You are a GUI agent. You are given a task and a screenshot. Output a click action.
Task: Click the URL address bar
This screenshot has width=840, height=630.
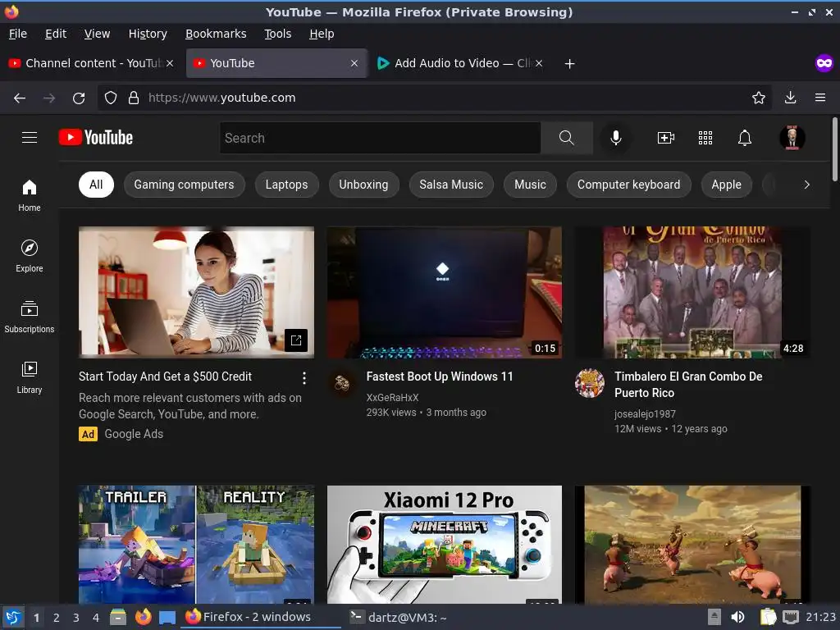coord(434,98)
